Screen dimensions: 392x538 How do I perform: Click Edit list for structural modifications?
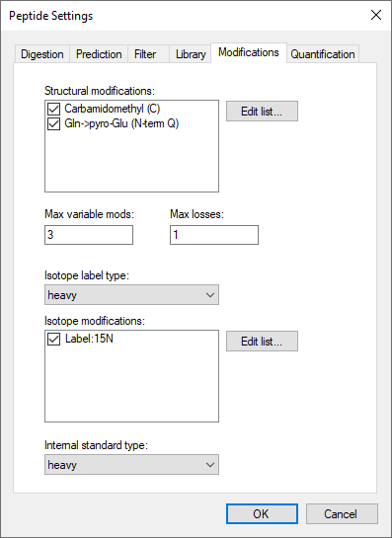coord(262,112)
